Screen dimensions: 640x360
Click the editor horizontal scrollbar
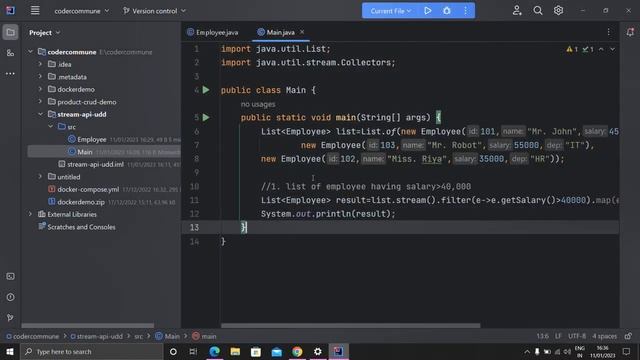click(x=351, y=326)
